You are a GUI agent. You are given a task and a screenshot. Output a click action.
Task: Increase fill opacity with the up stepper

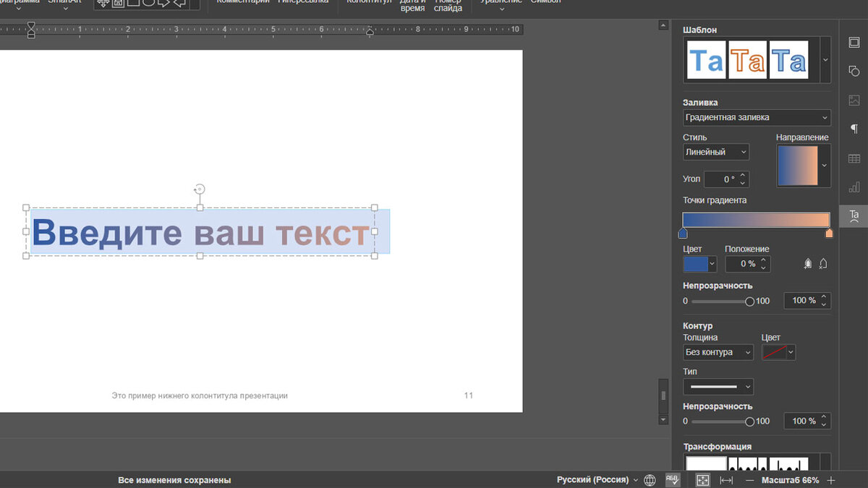[825, 296]
